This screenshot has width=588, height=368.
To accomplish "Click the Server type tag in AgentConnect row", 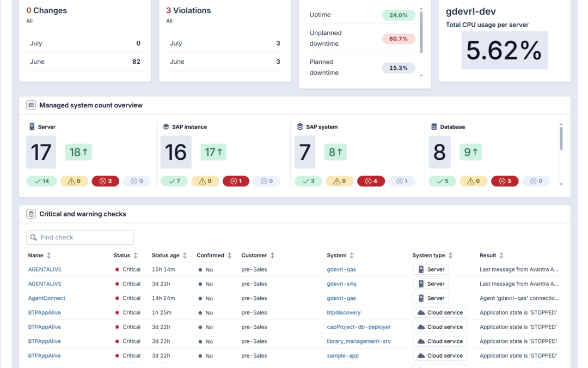I will 431,298.
